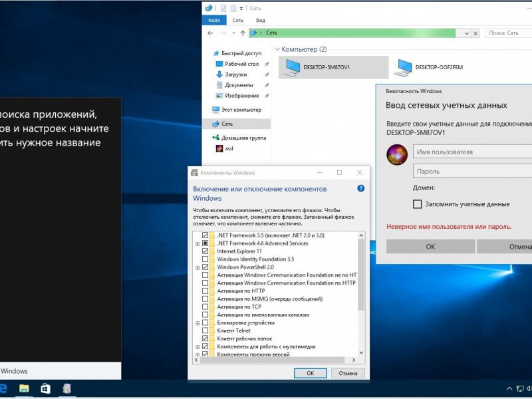The image size is (532, 399).
Task: Select Сеть in the navigation pane
Action: coord(237,124)
